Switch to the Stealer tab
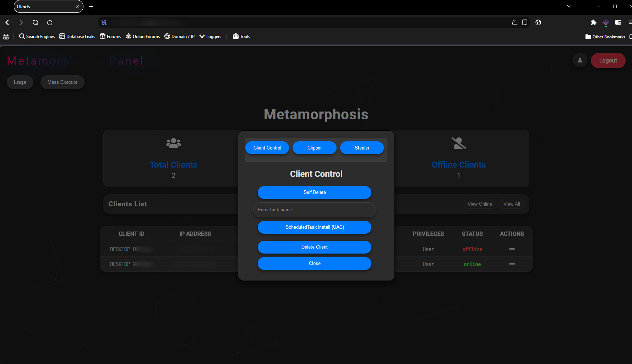The width and height of the screenshot is (632, 364). pos(362,148)
